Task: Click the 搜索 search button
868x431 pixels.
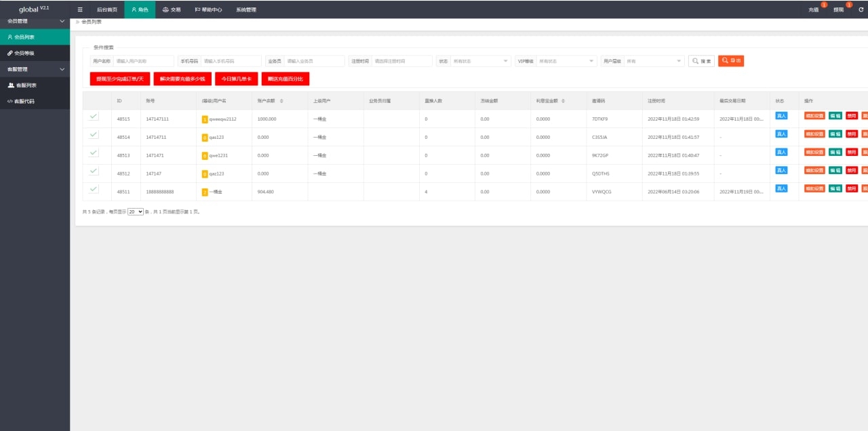Action: [702, 61]
